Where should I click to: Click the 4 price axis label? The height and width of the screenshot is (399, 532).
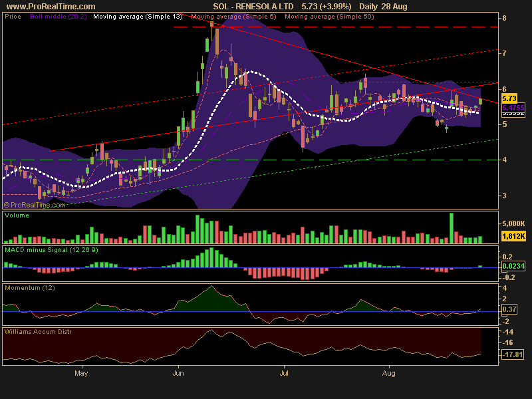coord(504,160)
